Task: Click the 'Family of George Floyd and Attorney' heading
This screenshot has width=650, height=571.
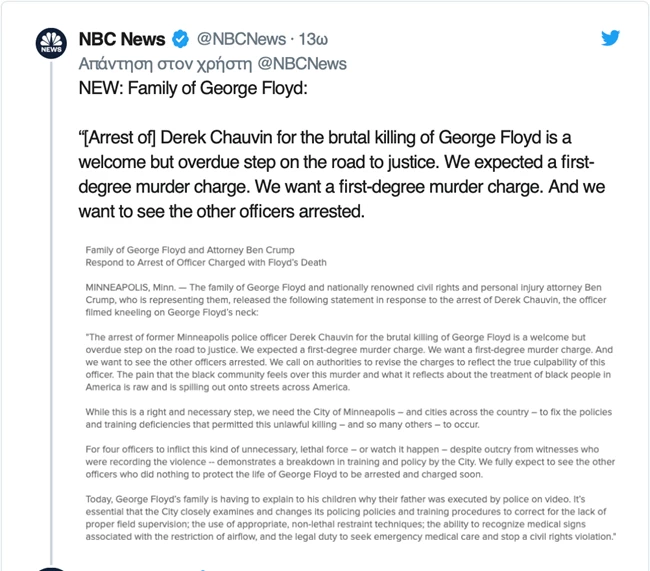Action: pos(190,250)
